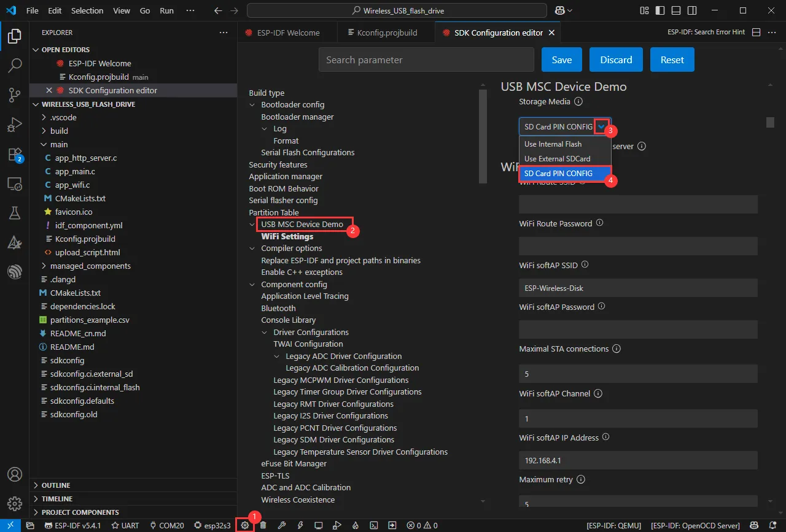786x532 pixels.
Task: Select 'Use Internal Flash' option
Action: pos(553,144)
